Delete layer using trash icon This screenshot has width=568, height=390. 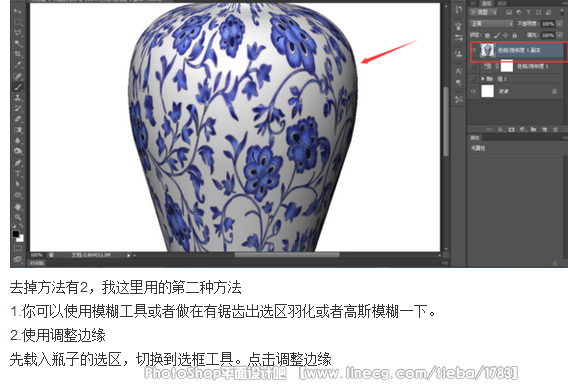555,129
